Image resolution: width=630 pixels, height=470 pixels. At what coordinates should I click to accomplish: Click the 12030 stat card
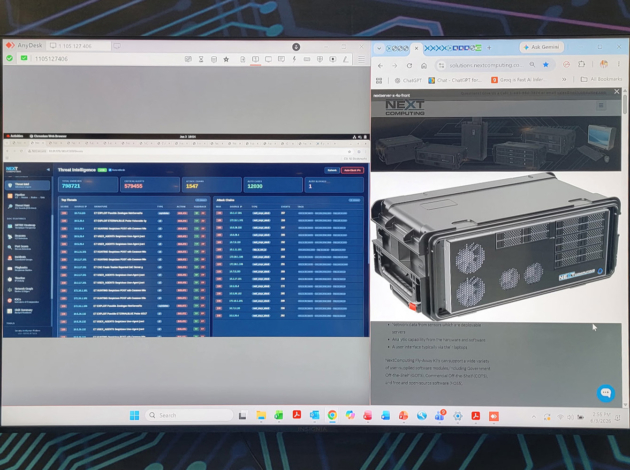(x=273, y=184)
